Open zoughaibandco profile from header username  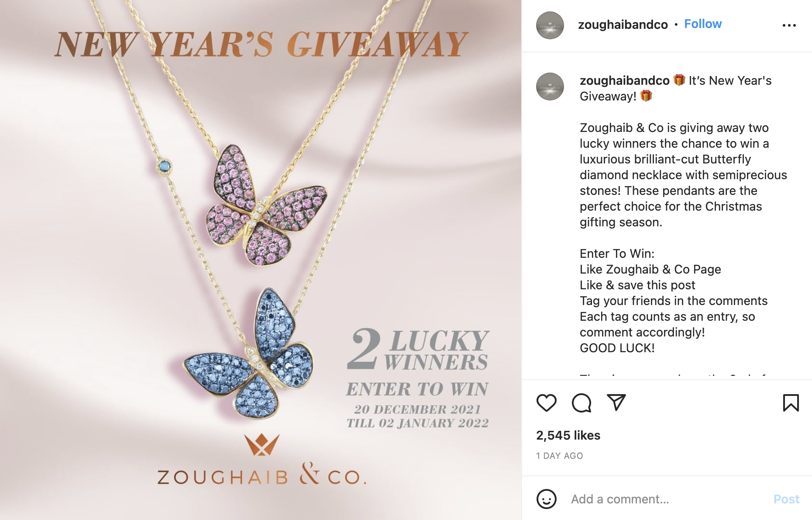coord(623,24)
